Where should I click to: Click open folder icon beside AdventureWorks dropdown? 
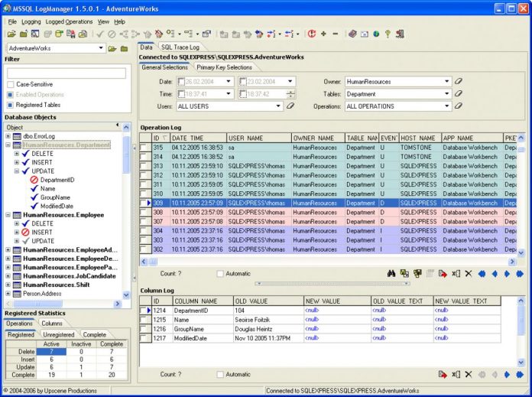pos(112,48)
